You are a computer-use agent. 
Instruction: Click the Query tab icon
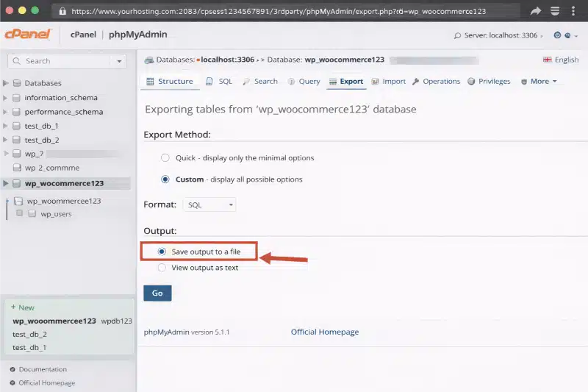pos(291,82)
